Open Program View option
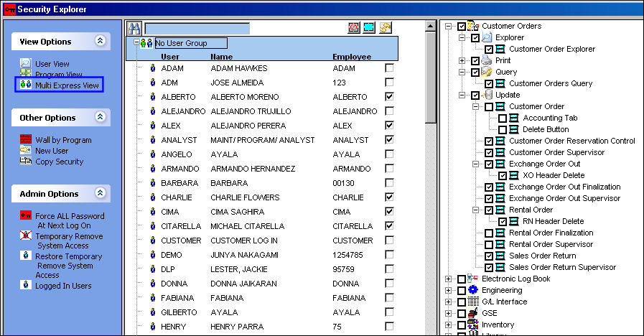 click(x=58, y=74)
